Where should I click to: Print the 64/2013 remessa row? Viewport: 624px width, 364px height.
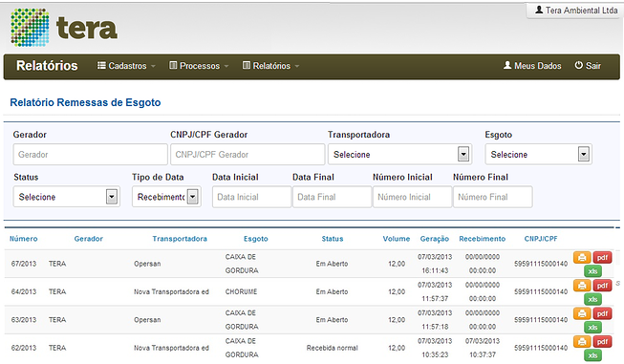tap(582, 286)
